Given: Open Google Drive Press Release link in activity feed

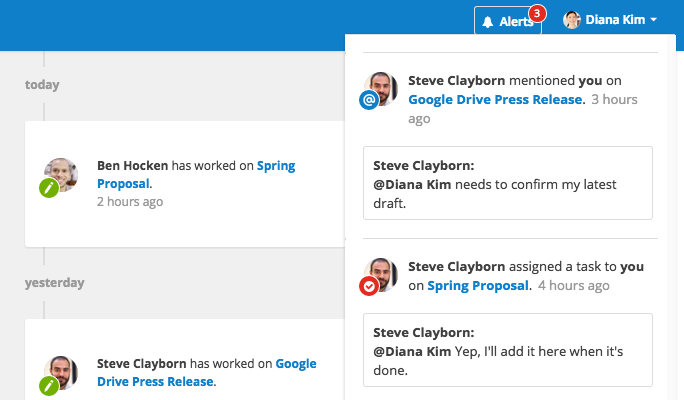Looking at the screenshot, I should (206, 373).
